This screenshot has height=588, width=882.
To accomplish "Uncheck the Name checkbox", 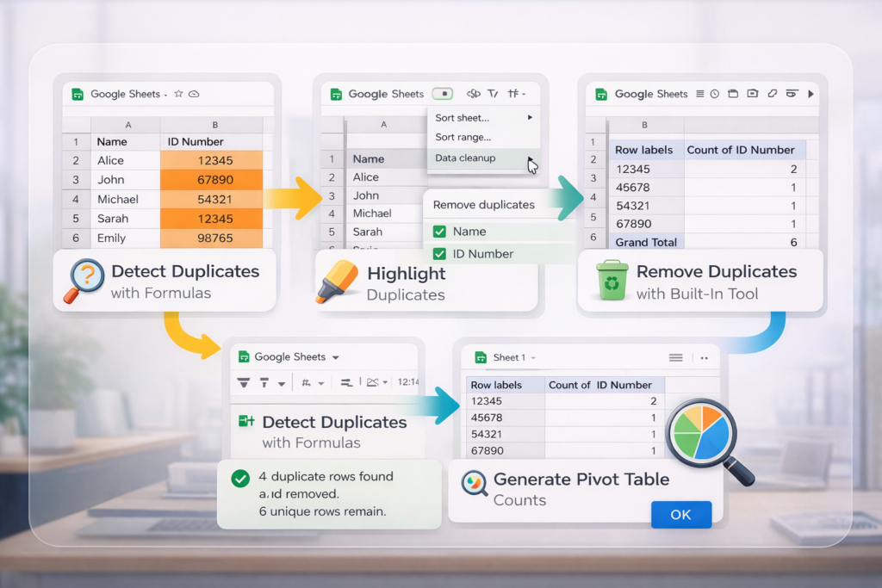I will [x=439, y=232].
